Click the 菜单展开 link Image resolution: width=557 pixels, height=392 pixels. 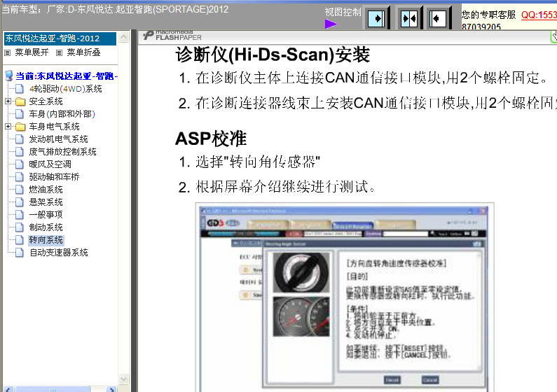pyautogui.click(x=32, y=52)
